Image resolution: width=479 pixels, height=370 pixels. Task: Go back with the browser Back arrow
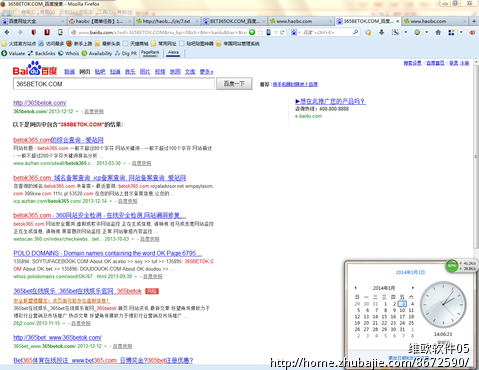tap(7, 32)
